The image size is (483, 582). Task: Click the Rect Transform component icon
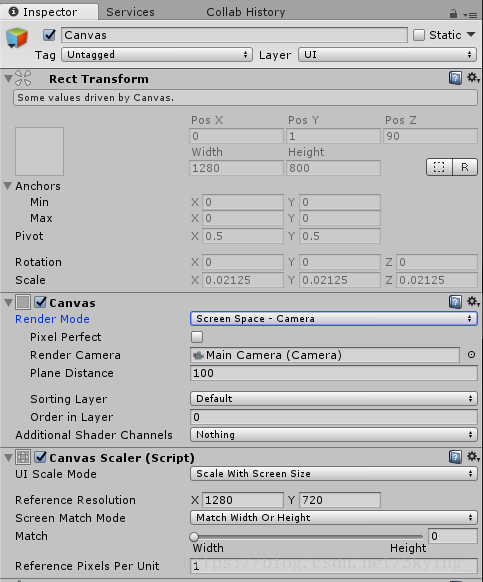[23, 78]
